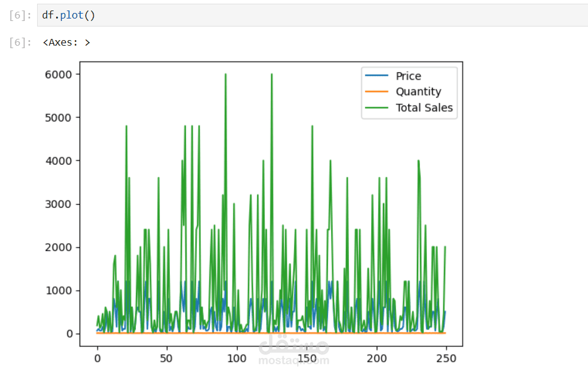Click the y-axis tick label 3000
Screen dimensions: 588x374
click(58, 204)
